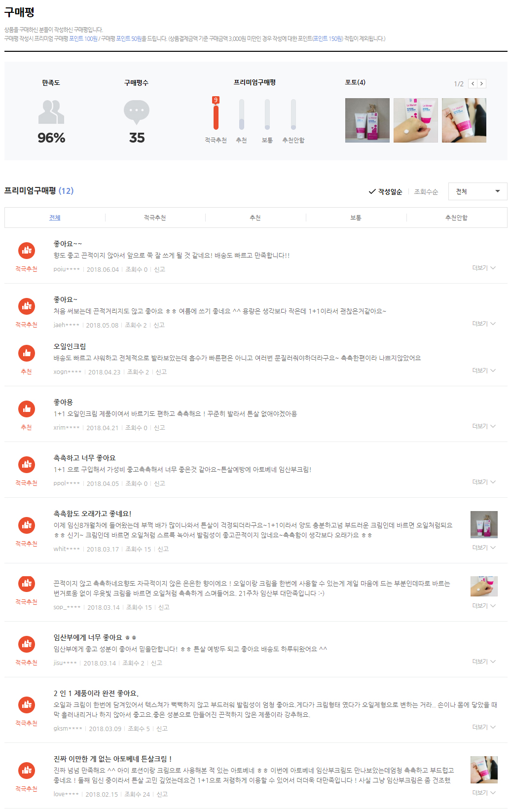The height and width of the screenshot is (812, 510).
Task: Select the 추천 review tab
Action: (x=255, y=218)
